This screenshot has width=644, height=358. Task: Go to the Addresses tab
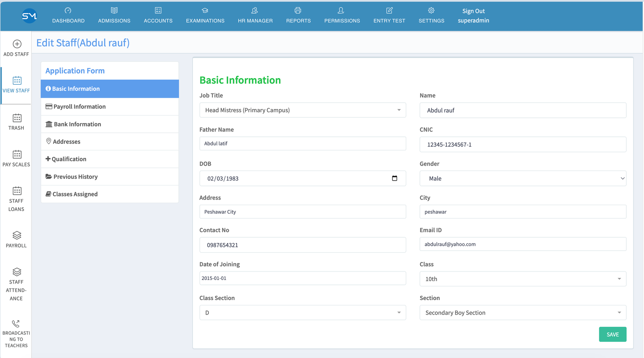[x=110, y=142]
